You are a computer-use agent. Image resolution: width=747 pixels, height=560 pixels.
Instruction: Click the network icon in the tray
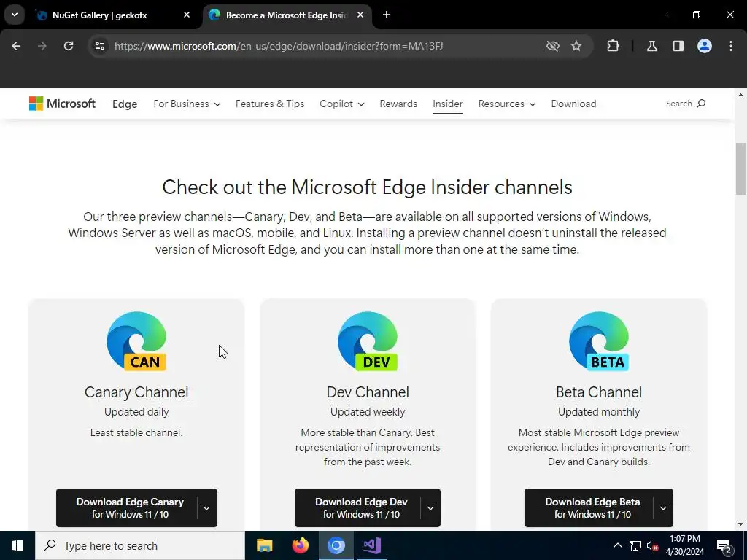tap(635, 545)
